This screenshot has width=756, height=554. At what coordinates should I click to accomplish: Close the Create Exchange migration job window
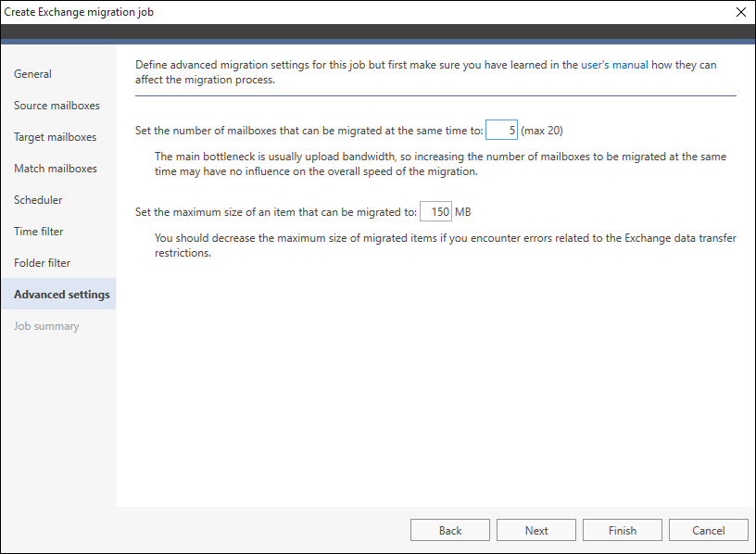[x=741, y=12]
